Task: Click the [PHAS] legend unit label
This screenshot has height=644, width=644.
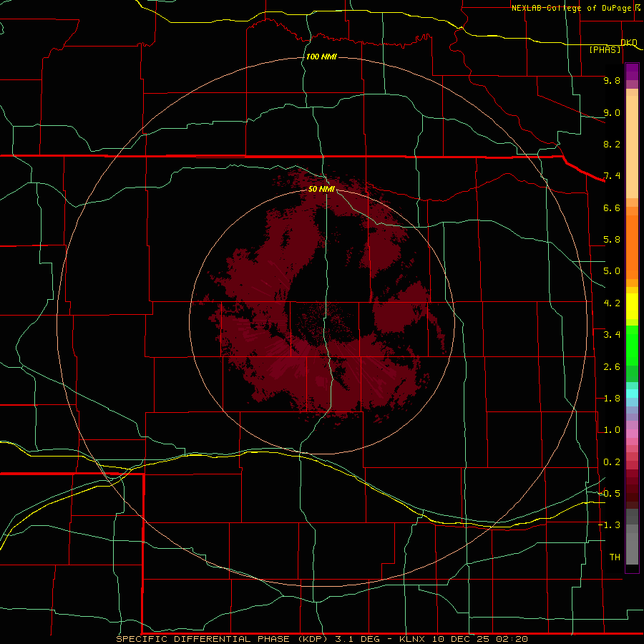Action: click(x=605, y=49)
